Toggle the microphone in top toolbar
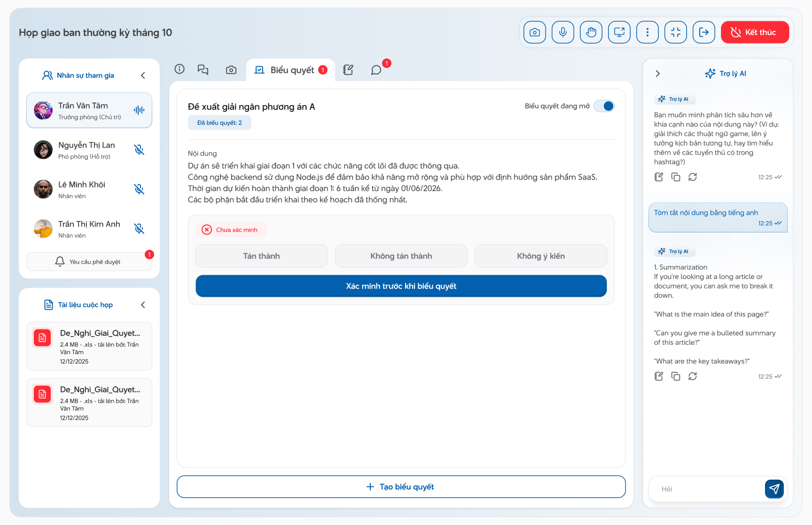 point(562,32)
